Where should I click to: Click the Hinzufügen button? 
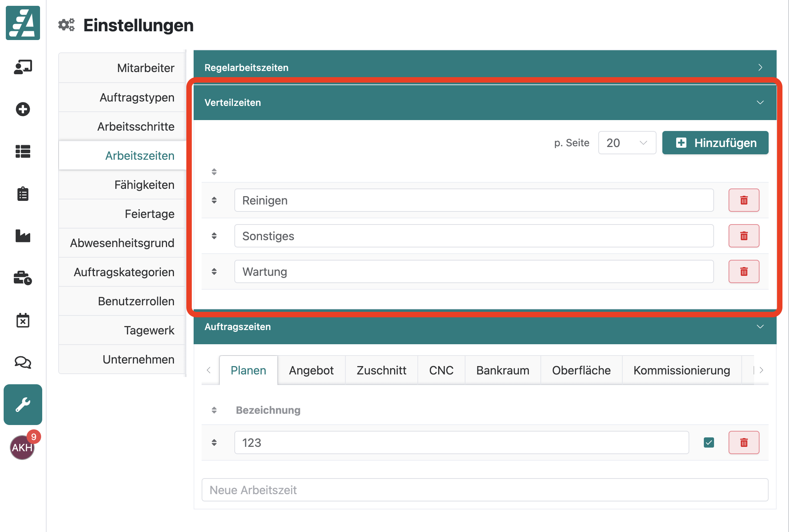(715, 143)
